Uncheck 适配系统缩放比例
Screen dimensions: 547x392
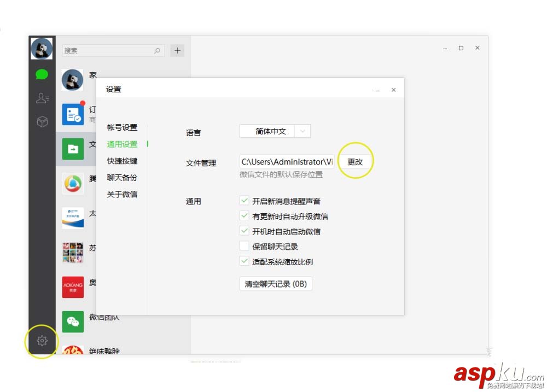pos(245,261)
